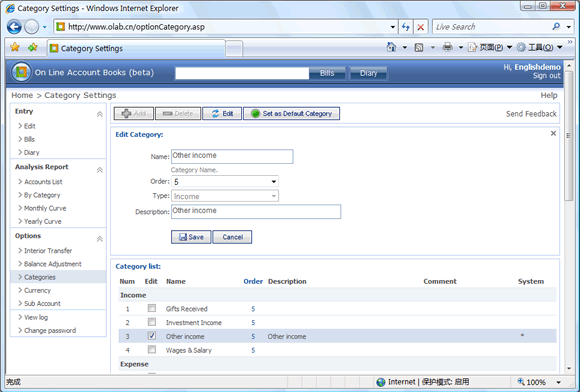Check the Gifts Received checkbox

[152, 308]
